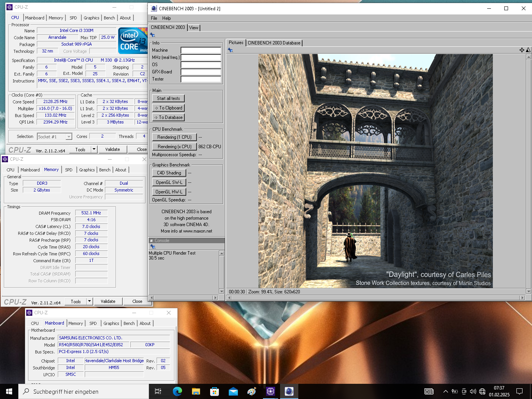Open Paint from the taskbar
This screenshot has height=399, width=532.
[252, 391]
